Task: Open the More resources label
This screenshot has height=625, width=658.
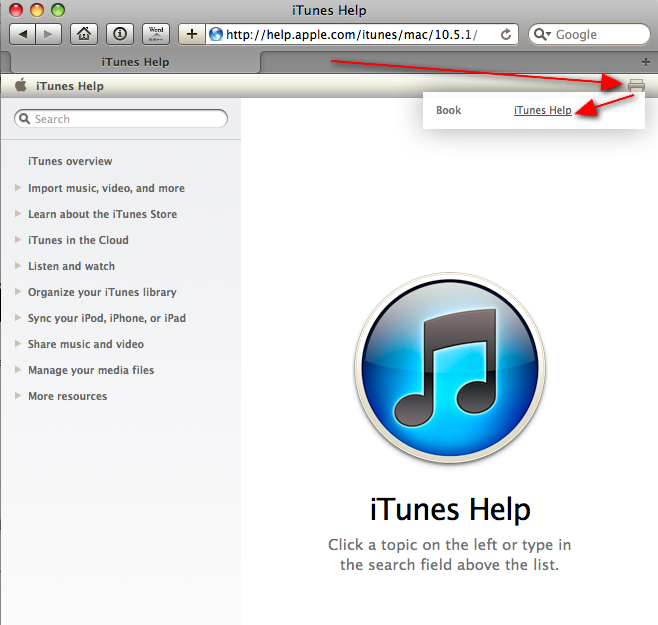Action: coord(68,396)
